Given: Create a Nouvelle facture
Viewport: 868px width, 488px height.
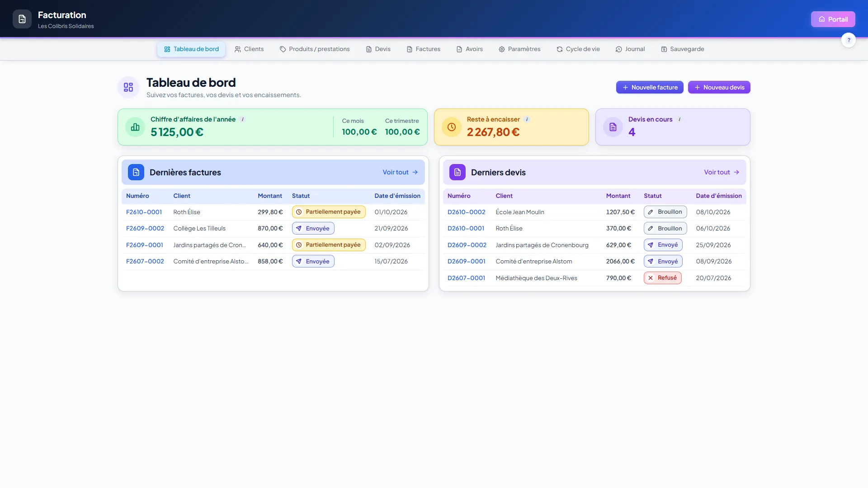Looking at the screenshot, I should click(x=650, y=87).
